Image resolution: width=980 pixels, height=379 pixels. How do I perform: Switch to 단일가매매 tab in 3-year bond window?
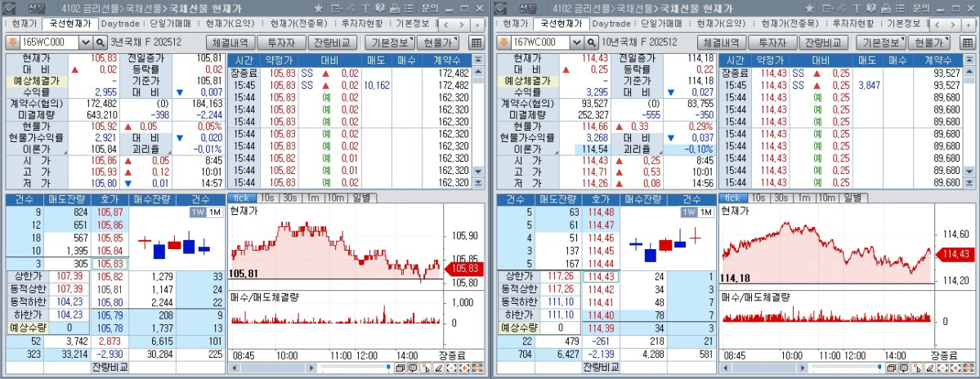170,24
